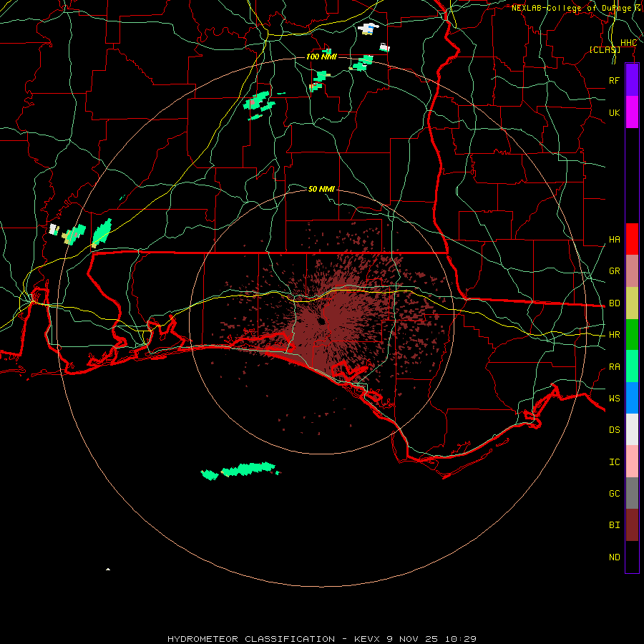
Task: Click the 100 NMI range ring label
Action: [x=321, y=57]
